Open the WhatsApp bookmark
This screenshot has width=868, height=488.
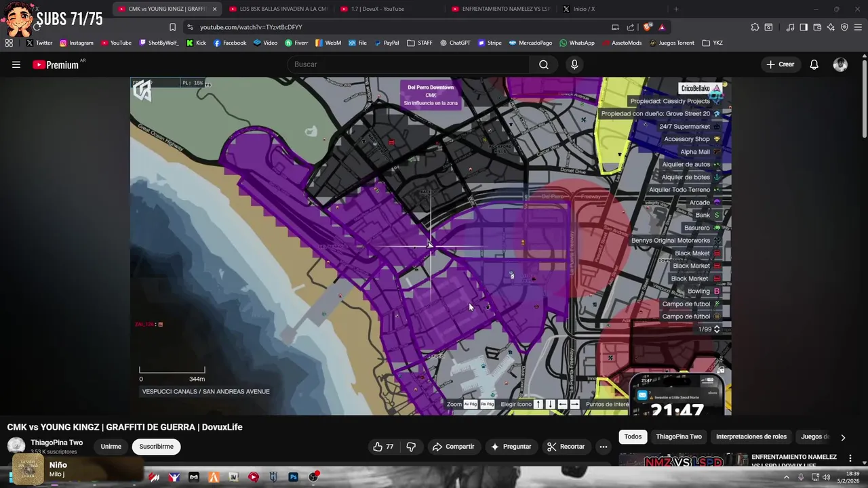(576, 43)
